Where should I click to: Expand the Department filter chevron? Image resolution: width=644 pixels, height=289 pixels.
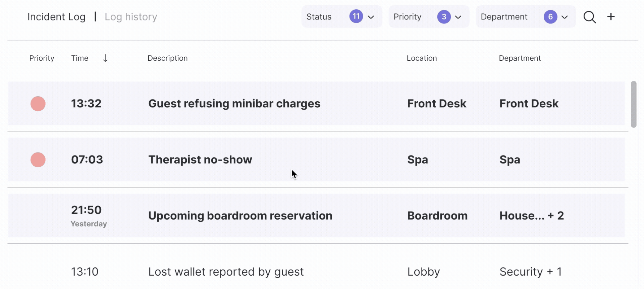tap(565, 17)
